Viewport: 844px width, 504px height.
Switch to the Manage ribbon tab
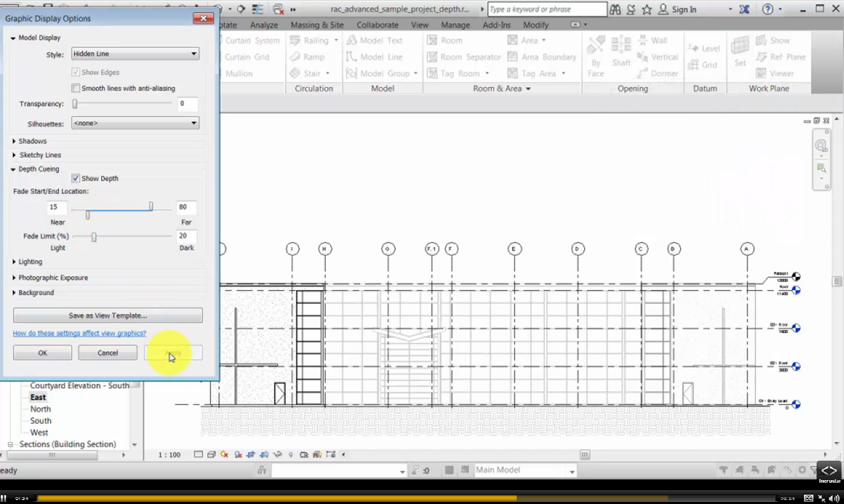click(x=455, y=25)
